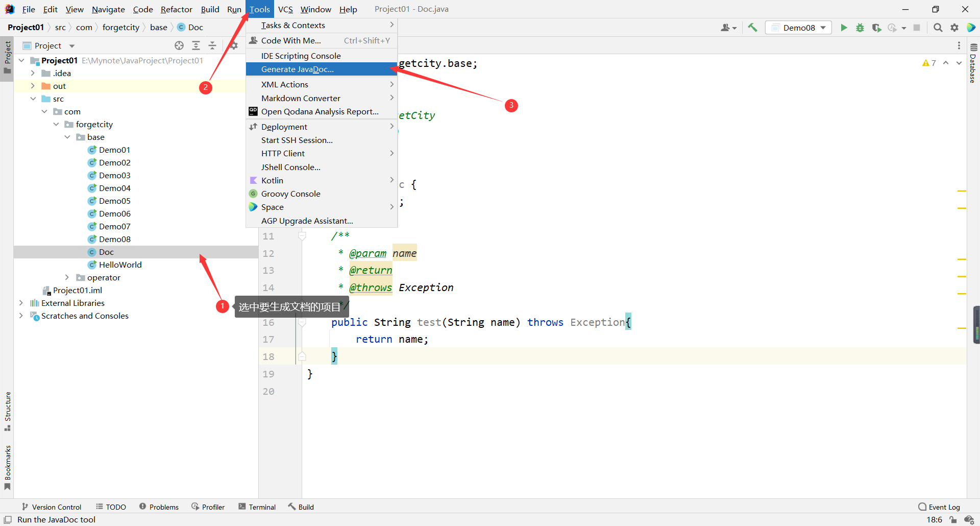Select opened file target icon in Project panel
The image size is (980, 526).
[179, 45]
